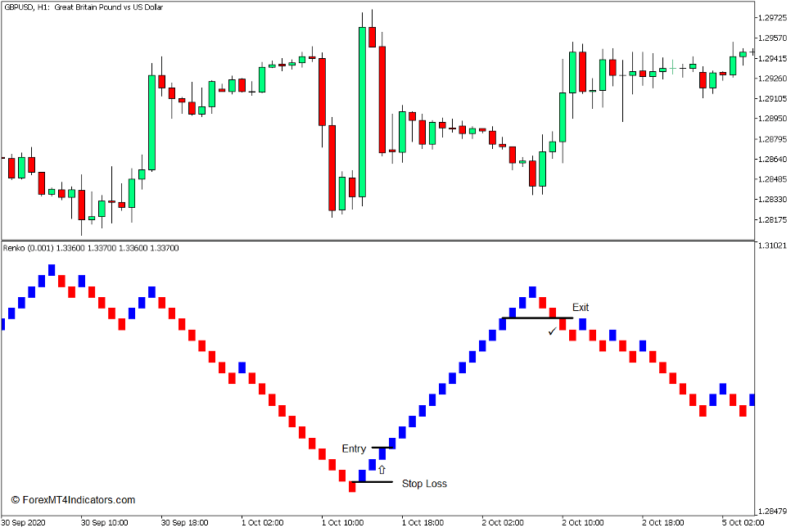The image size is (800, 532).
Task: Click the blue up arrow below Entry
Action: [383, 469]
